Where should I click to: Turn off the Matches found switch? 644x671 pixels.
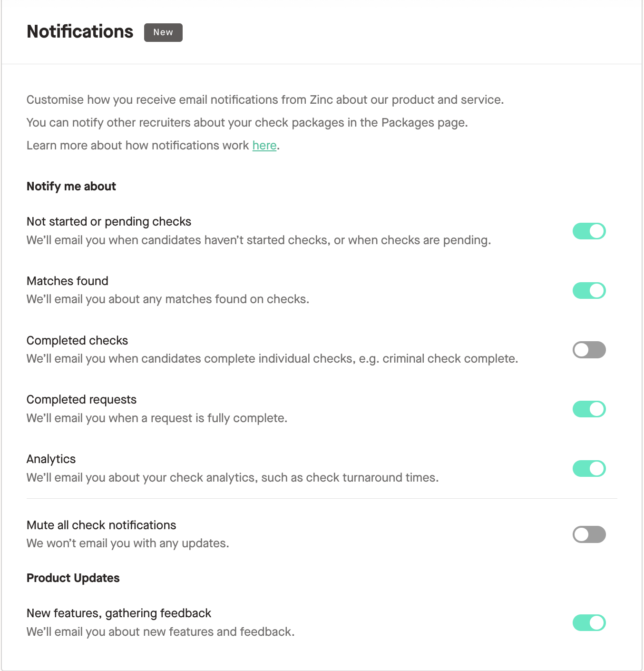589,290
